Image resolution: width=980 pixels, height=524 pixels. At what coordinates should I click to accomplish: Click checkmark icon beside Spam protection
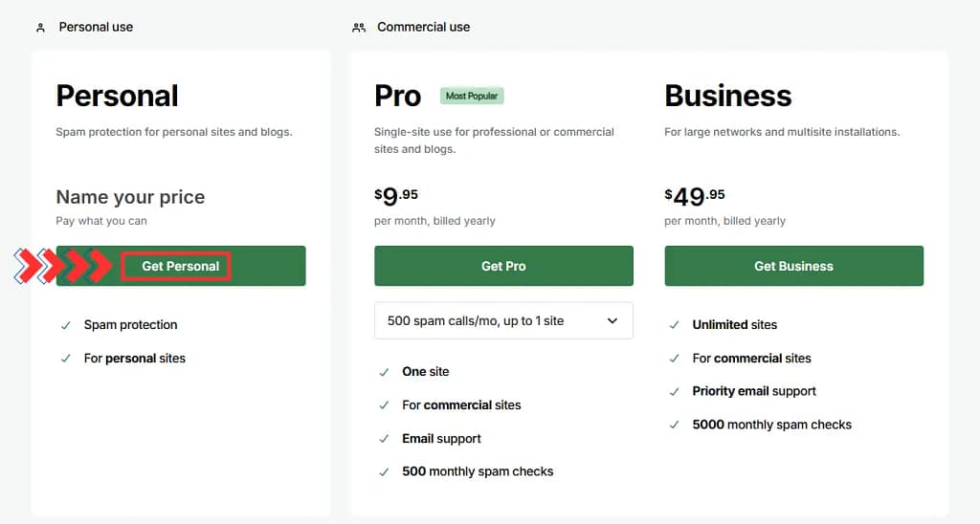coord(66,325)
